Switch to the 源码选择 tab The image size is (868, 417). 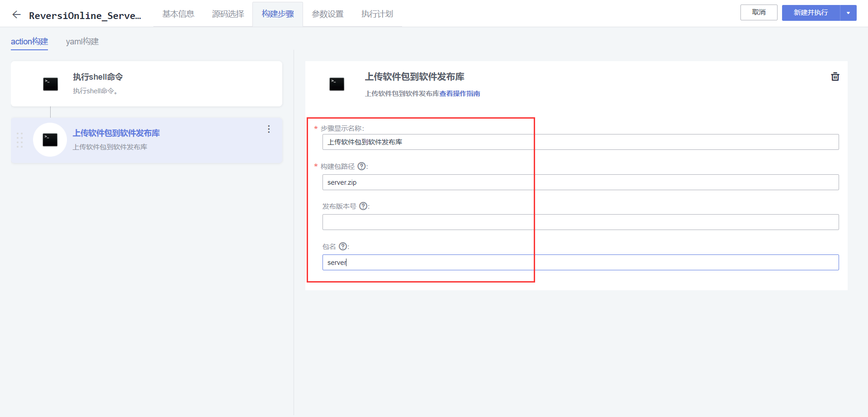(228, 14)
